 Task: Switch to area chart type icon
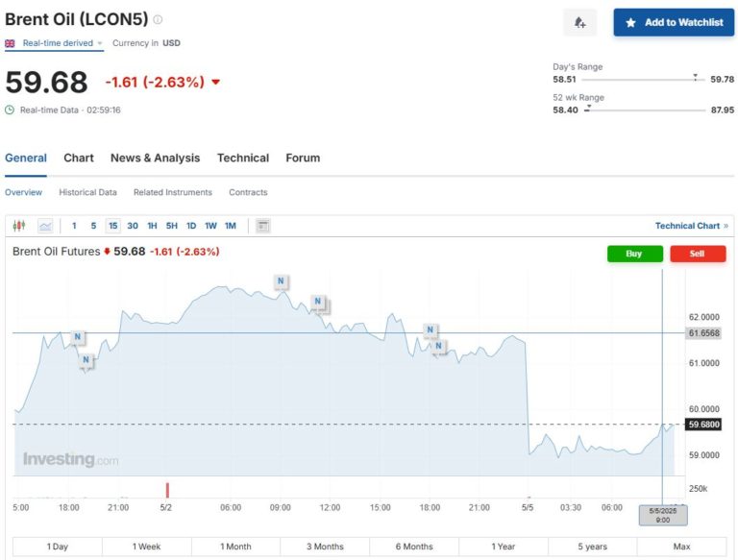tap(45, 226)
